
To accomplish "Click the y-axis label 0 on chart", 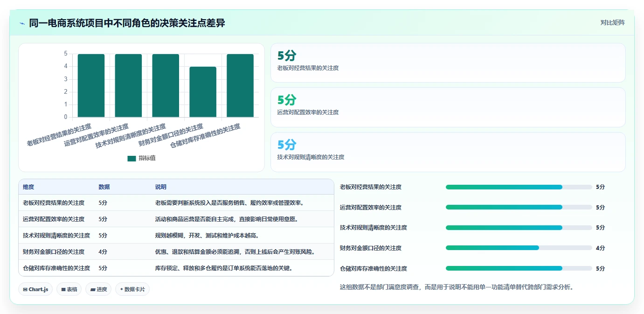I will (66, 117).
